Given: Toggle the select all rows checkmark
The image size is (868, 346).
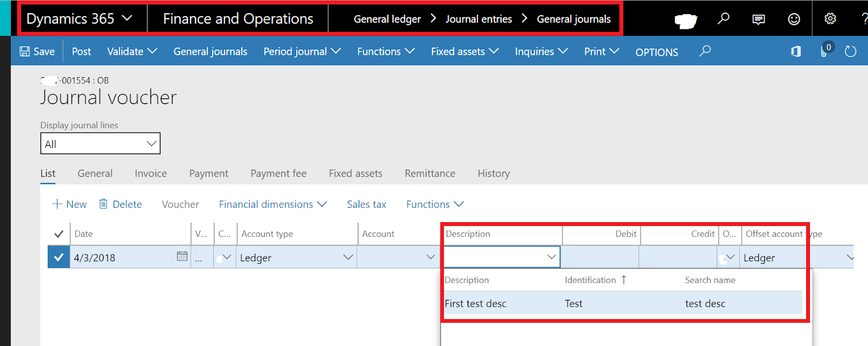Looking at the screenshot, I should [59, 234].
